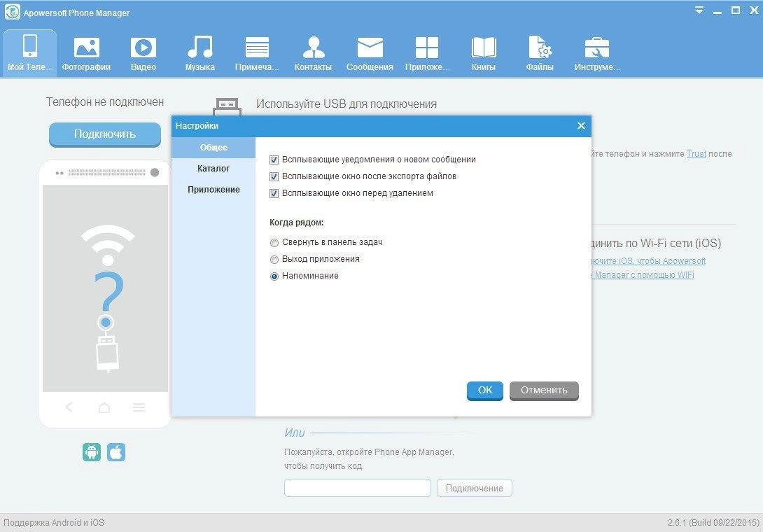Open the Видео video section
Image resolution: width=763 pixels, height=532 pixels.
click(143, 52)
